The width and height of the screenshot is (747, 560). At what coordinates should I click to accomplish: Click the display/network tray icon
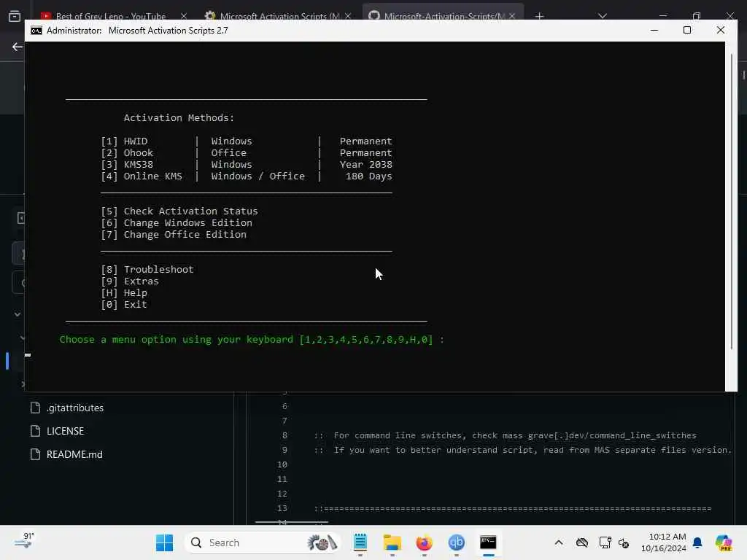pos(605,542)
